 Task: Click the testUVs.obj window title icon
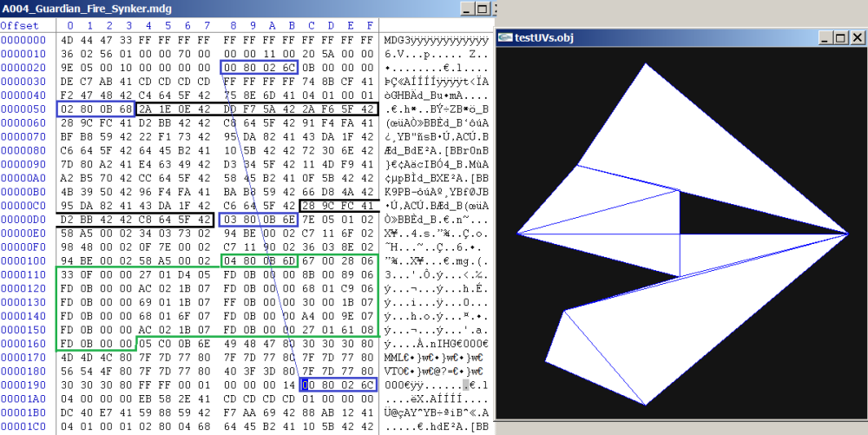click(x=506, y=37)
